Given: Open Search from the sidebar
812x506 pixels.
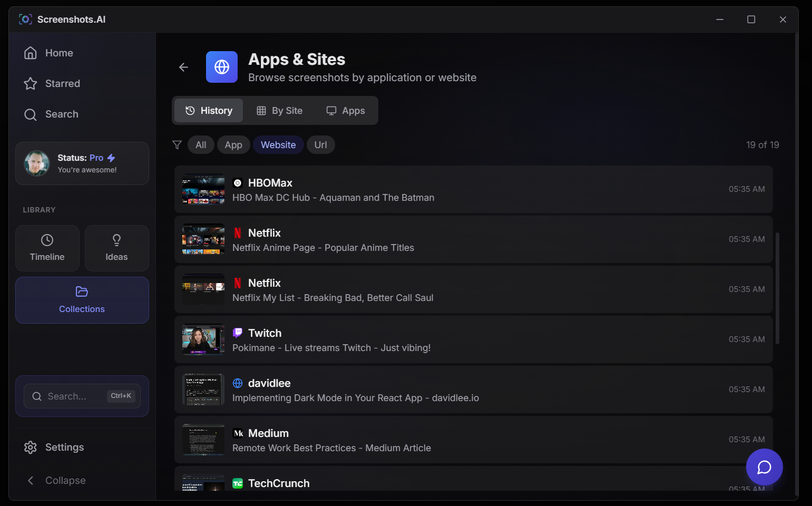Looking at the screenshot, I should pyautogui.click(x=62, y=114).
